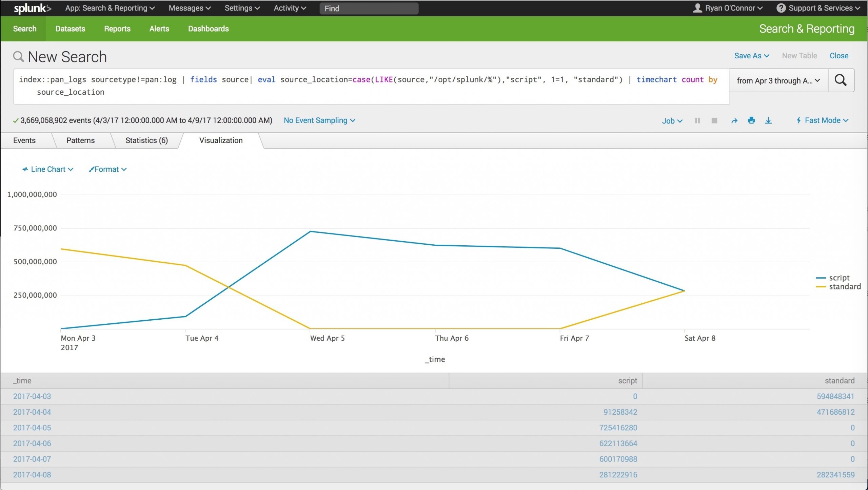Open the Settings menu
Viewport: 868px width, 490px height.
[241, 8]
